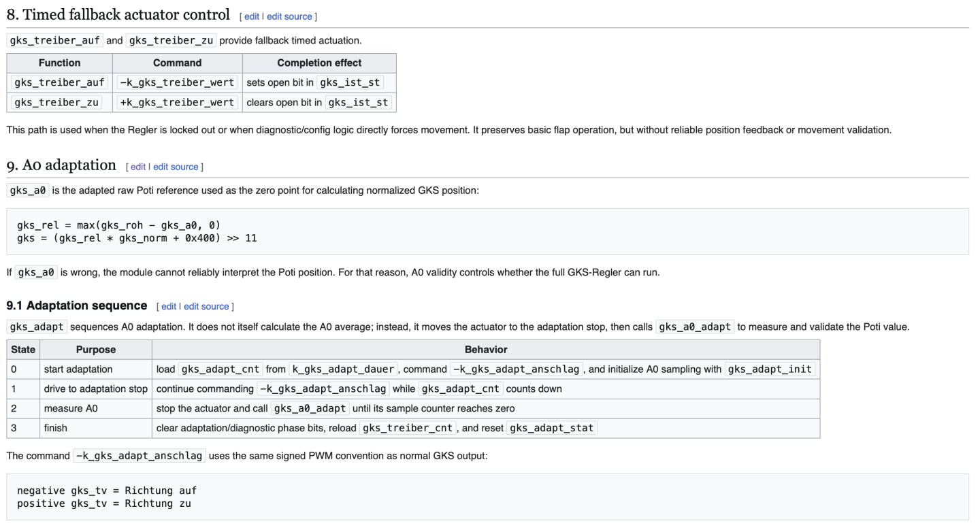Click k_gks_adapt_dauer code in state 0 row
The height and width of the screenshot is (530, 980).
pos(343,369)
